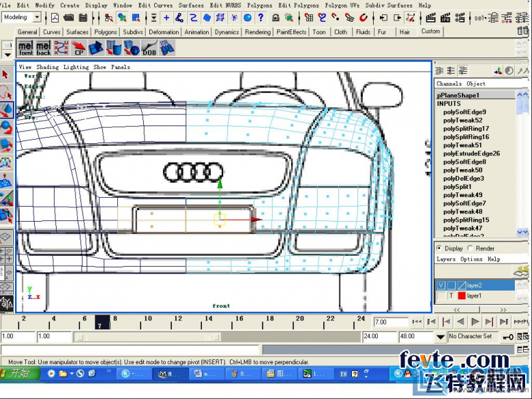Open the Layers menu in layer editor

click(x=446, y=259)
